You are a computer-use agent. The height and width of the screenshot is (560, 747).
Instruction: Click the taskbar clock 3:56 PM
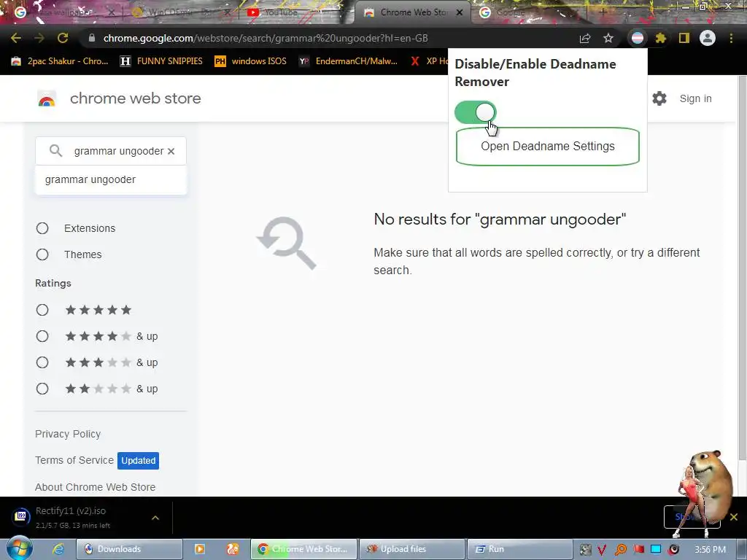(710, 550)
